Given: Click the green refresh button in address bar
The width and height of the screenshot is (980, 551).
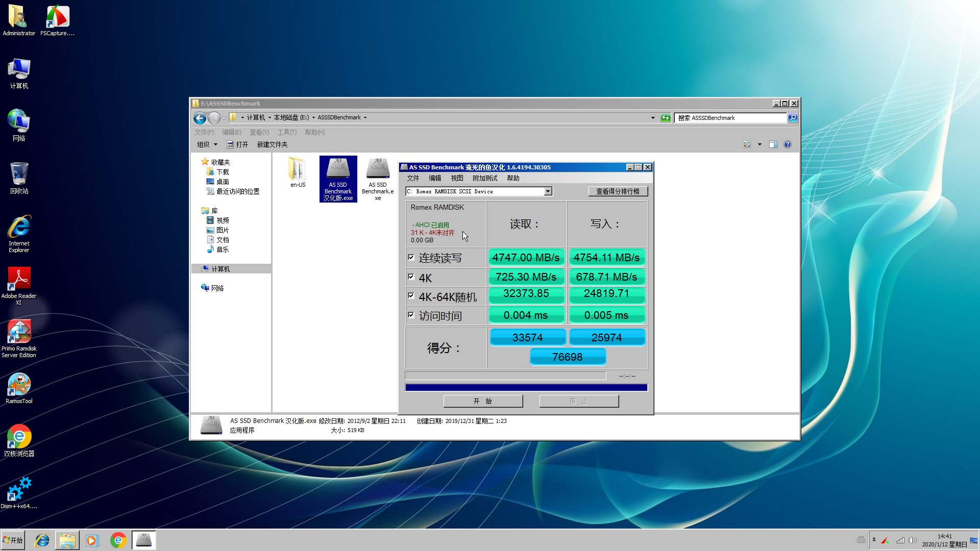Looking at the screenshot, I should pyautogui.click(x=666, y=118).
